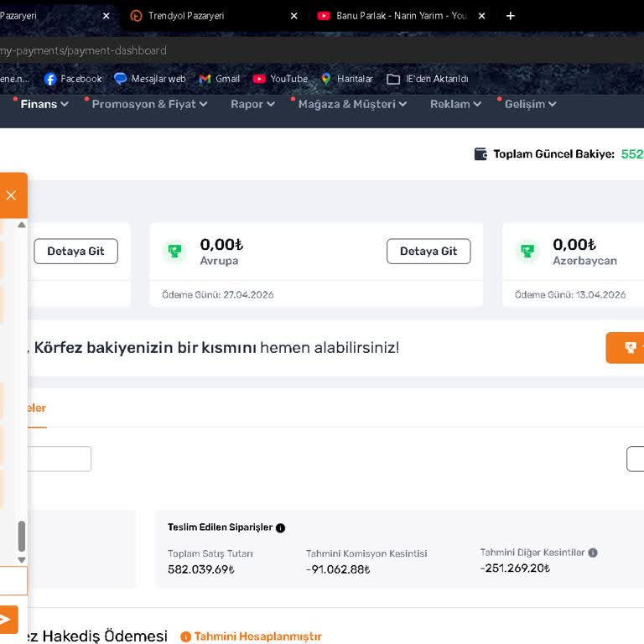
Task: Open the IE'den Aktarıldı bookmarks folder
Action: click(x=428, y=79)
